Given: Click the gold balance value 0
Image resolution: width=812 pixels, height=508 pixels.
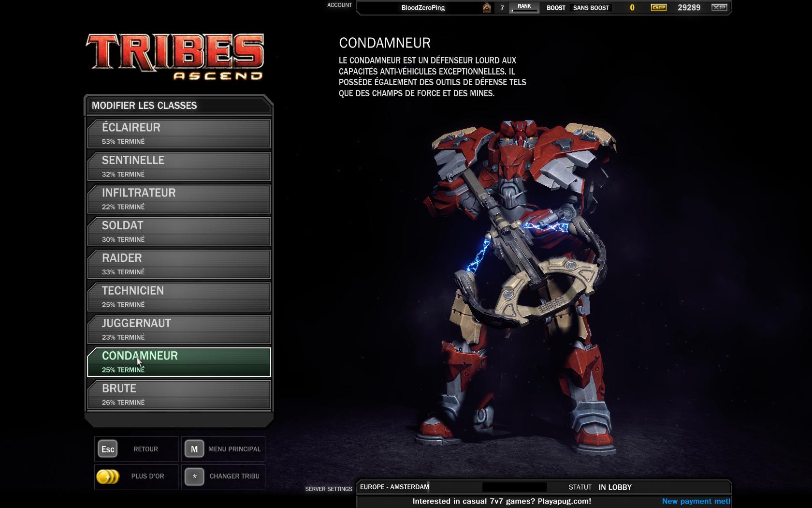Looking at the screenshot, I should click(632, 8).
